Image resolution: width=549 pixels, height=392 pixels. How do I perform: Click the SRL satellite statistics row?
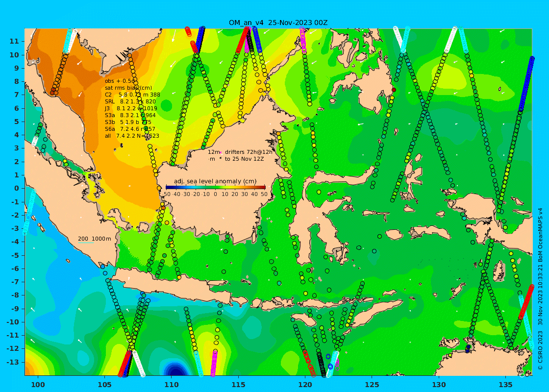pos(130,101)
